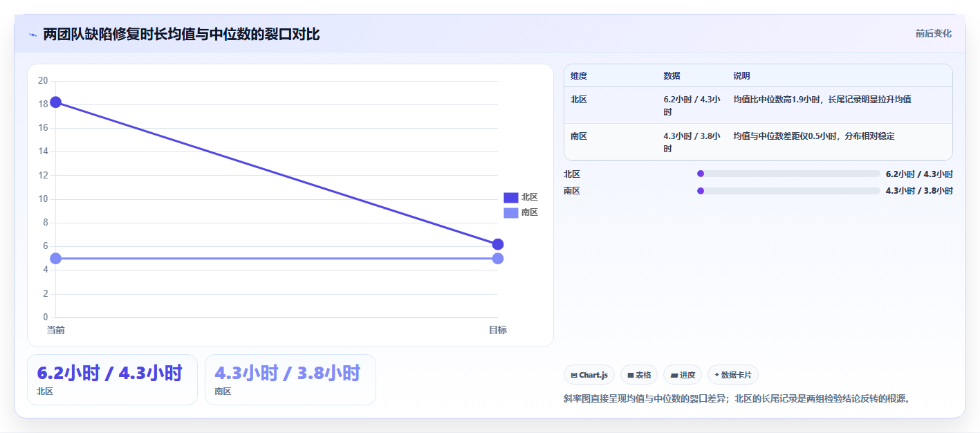The height and width of the screenshot is (433, 980).
Task: Click the 南区 progress value 4.3小时 / 3.8小时
Action: pyautogui.click(x=919, y=191)
